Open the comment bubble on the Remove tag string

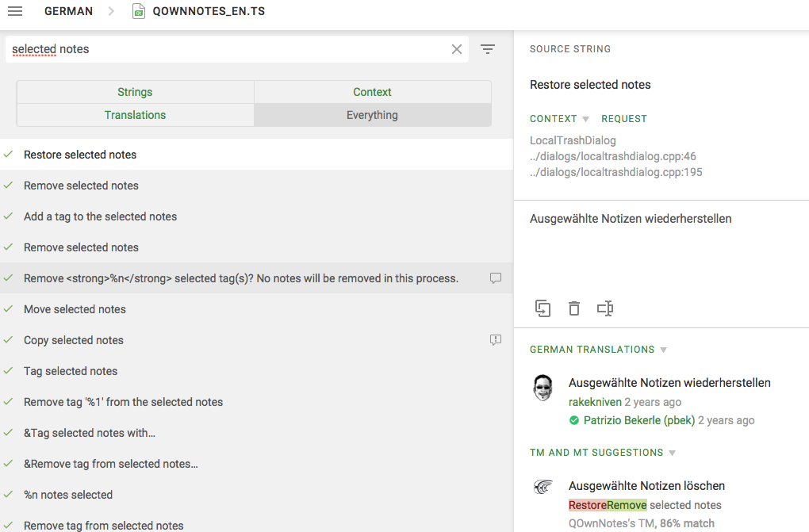(495, 277)
